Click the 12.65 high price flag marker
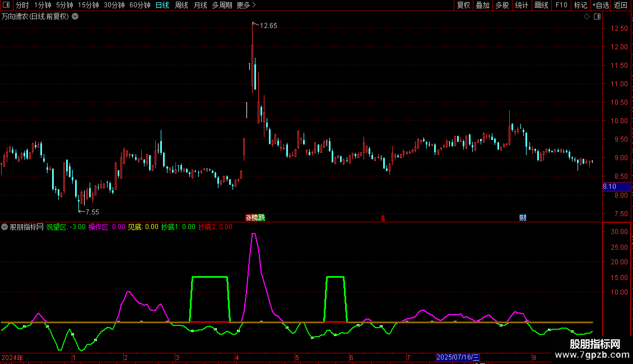The width and height of the screenshot is (633, 364). pyautogui.click(x=264, y=25)
